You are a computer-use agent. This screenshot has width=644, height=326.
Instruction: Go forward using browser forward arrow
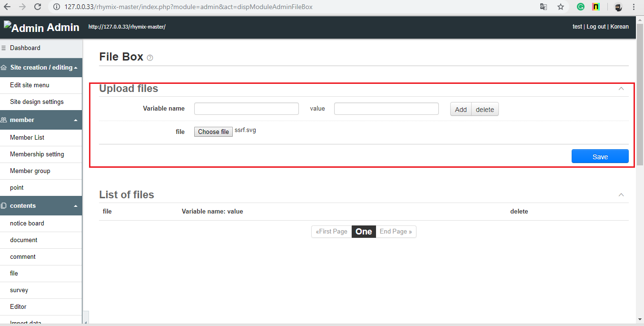(22, 7)
